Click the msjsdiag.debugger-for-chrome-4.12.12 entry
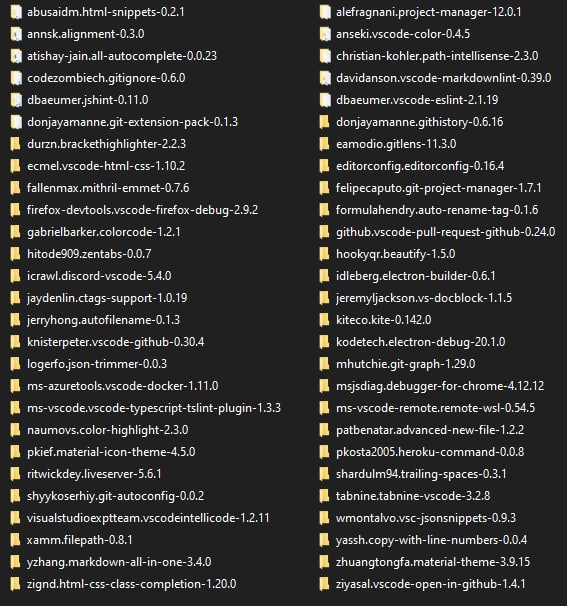 pyautogui.click(x=440, y=386)
